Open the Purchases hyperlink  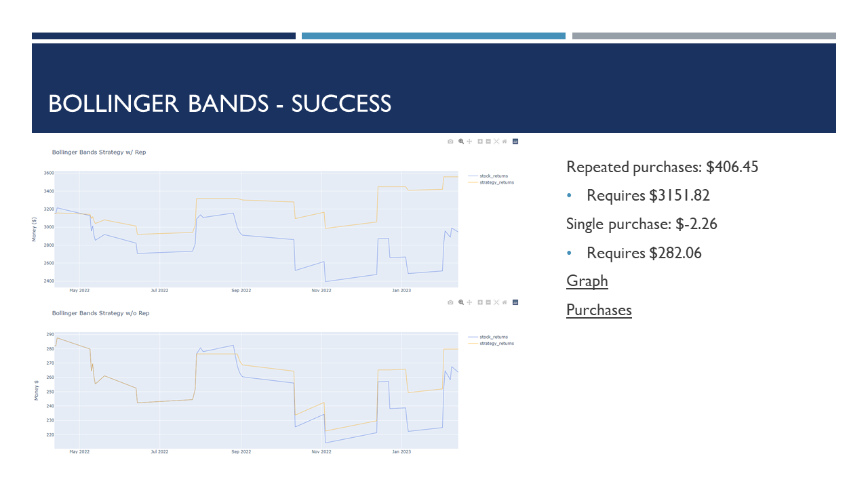point(599,310)
